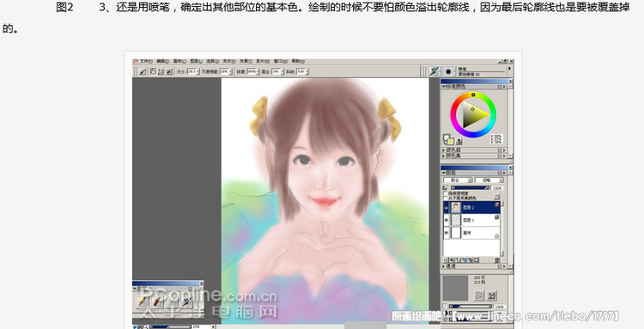
Task: Click the fourth property bar icon
Action: pyautogui.click(x=169, y=71)
